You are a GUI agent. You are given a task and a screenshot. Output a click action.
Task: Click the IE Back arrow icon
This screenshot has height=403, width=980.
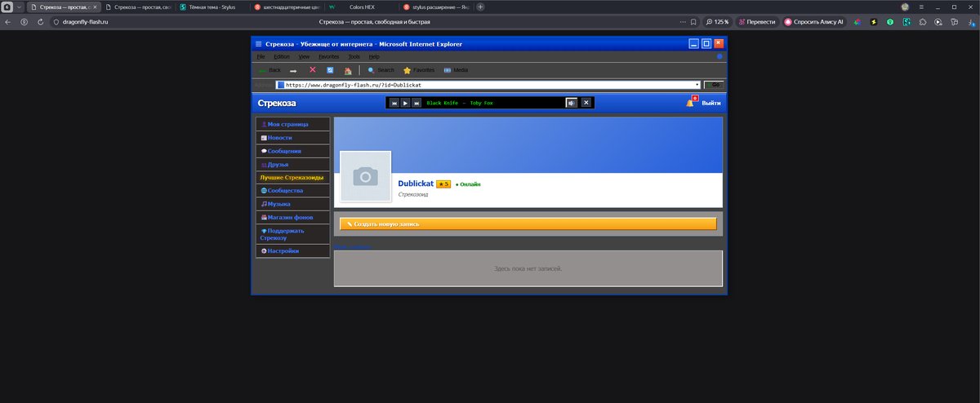262,71
